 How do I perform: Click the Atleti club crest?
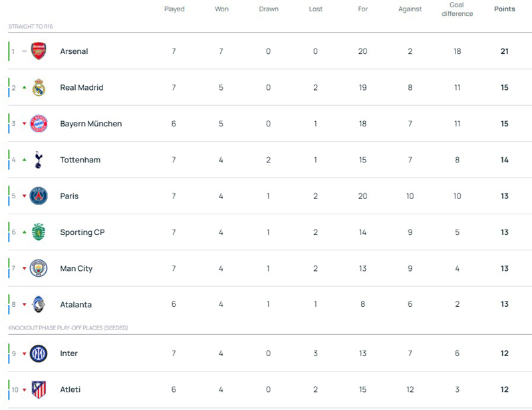tap(39, 390)
